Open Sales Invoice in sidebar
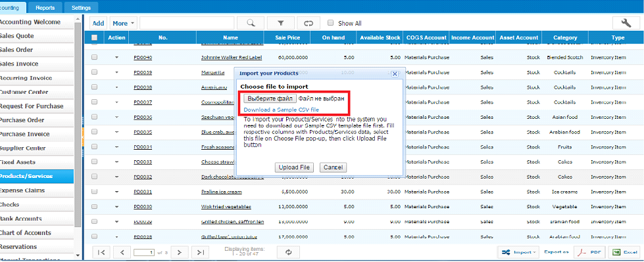Screen dimensions: 644x262 tap(37, 64)
